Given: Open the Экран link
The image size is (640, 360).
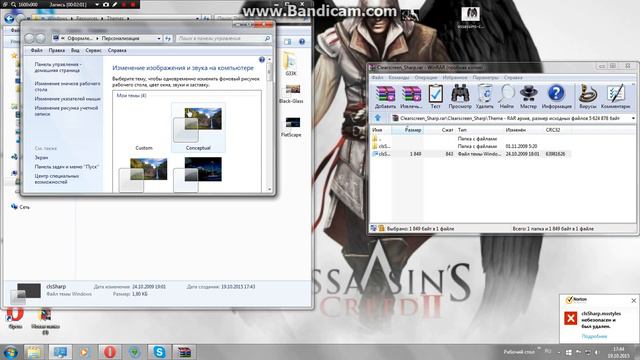Looking at the screenshot, I should pyautogui.click(x=41, y=158).
